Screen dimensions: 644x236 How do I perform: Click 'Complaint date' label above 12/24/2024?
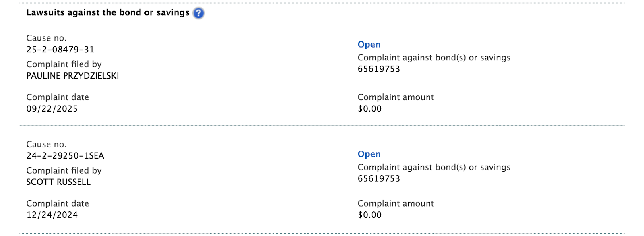[58, 204]
